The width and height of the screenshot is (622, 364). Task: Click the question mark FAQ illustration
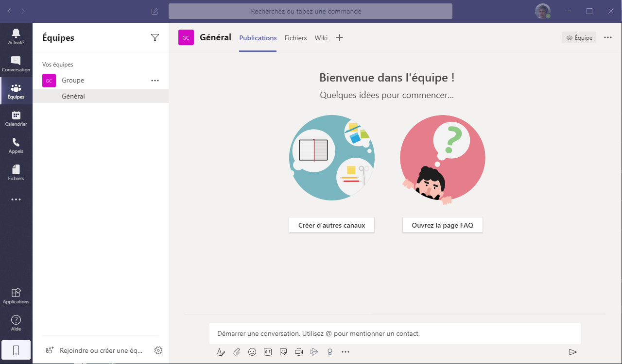(x=443, y=160)
